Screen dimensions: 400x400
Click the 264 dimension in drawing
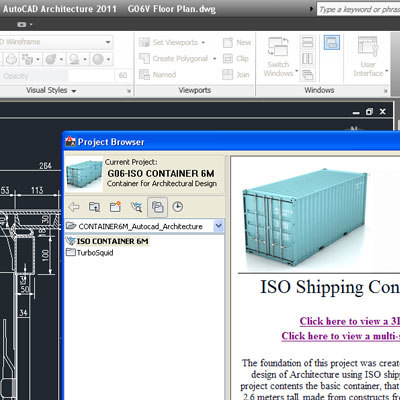[x=45, y=166]
